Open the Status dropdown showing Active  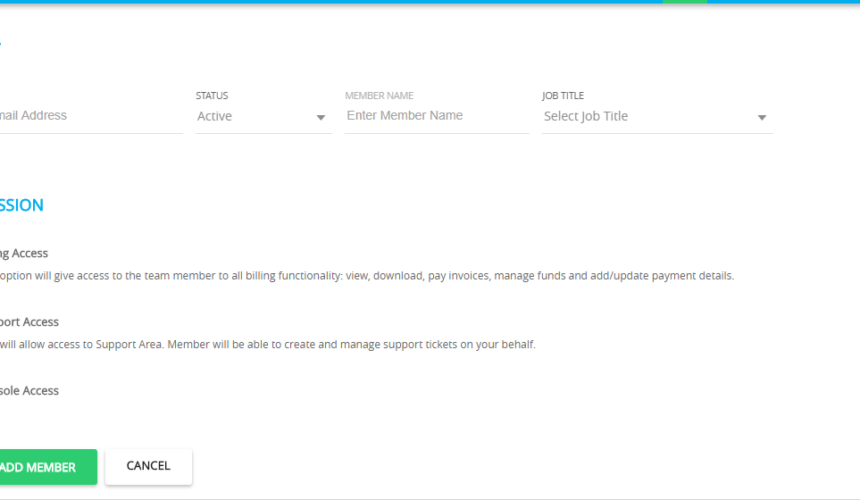pos(263,116)
